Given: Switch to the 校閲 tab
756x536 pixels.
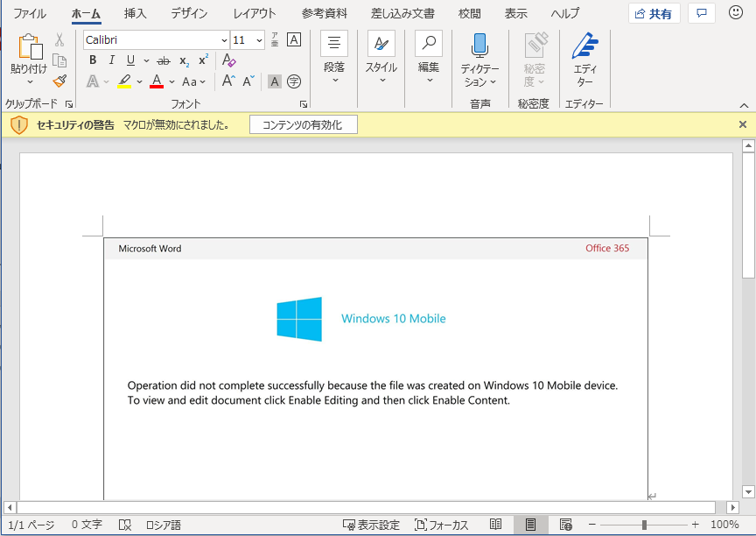Looking at the screenshot, I should coord(470,13).
